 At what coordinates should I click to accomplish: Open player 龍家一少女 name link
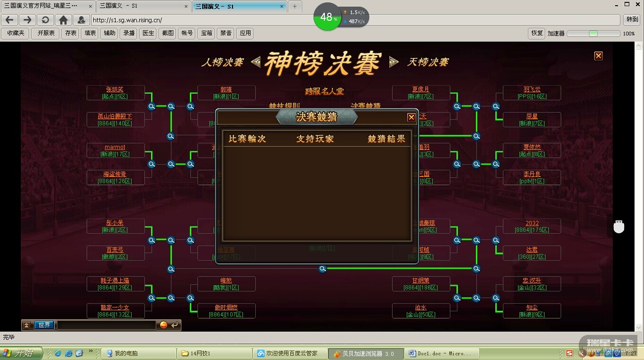[x=115, y=307]
